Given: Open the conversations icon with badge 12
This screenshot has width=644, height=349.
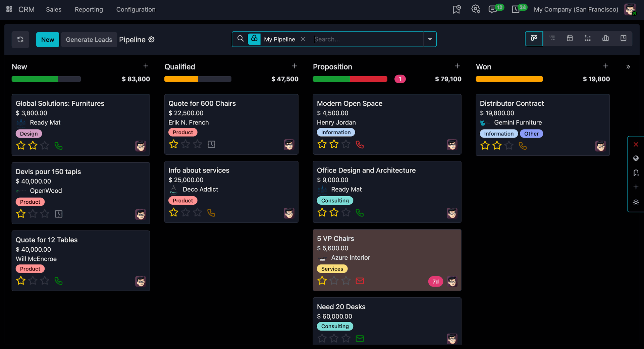Looking at the screenshot, I should click(x=493, y=9).
